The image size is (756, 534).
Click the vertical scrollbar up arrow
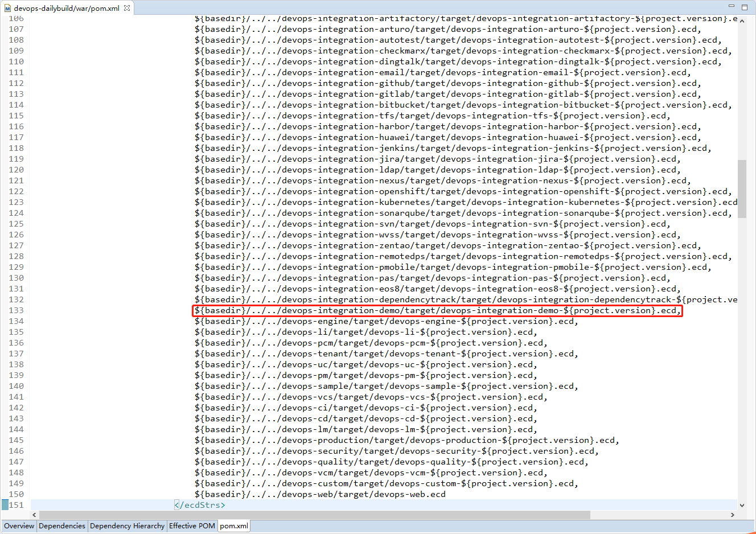742,20
